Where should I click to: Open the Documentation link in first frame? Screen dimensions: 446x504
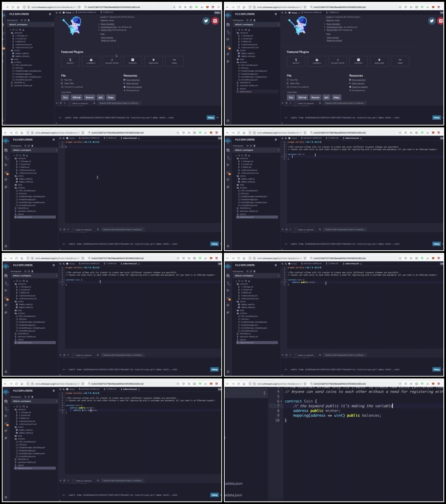133,80
